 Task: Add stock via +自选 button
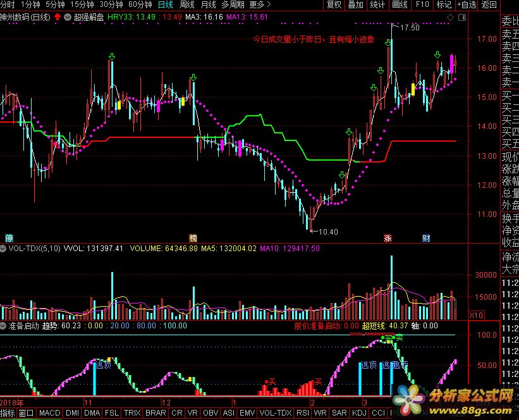(467, 4)
